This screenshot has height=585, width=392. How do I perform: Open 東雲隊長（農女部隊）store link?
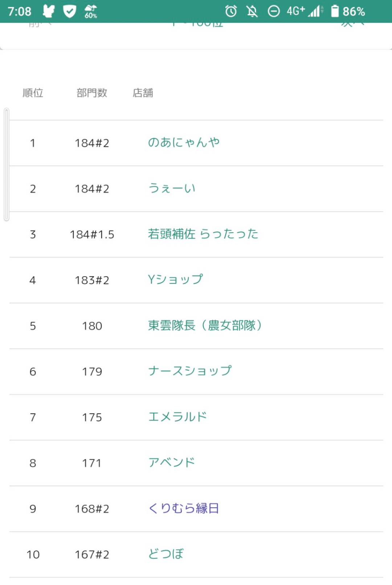point(205,326)
